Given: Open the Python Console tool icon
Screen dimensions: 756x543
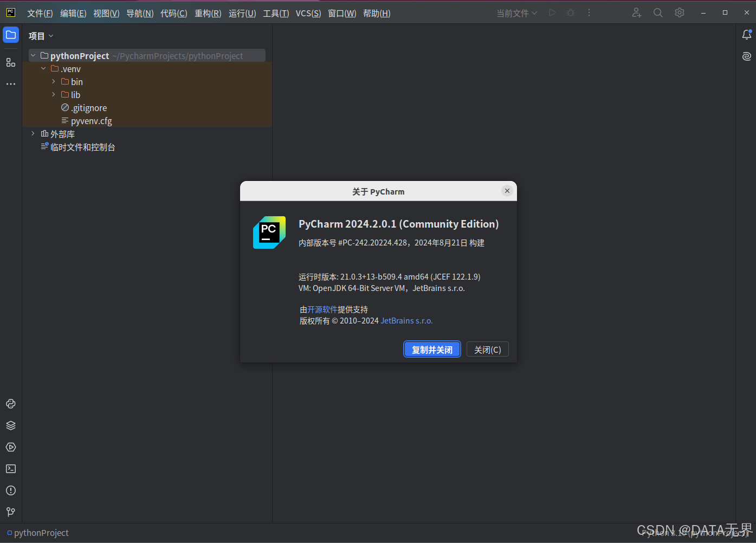Looking at the screenshot, I should coord(11,404).
